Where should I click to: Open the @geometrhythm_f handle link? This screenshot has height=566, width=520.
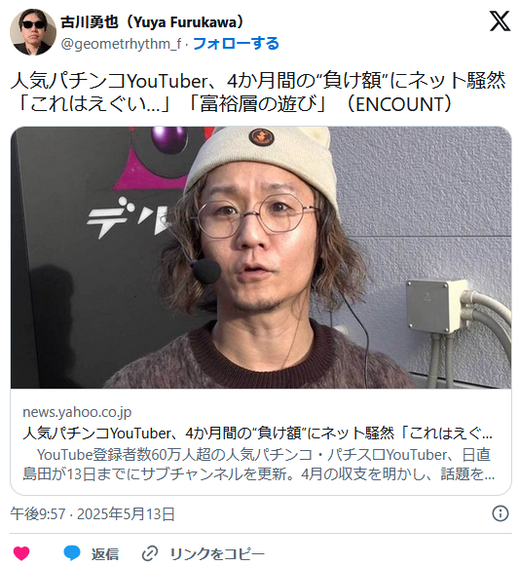point(121,44)
